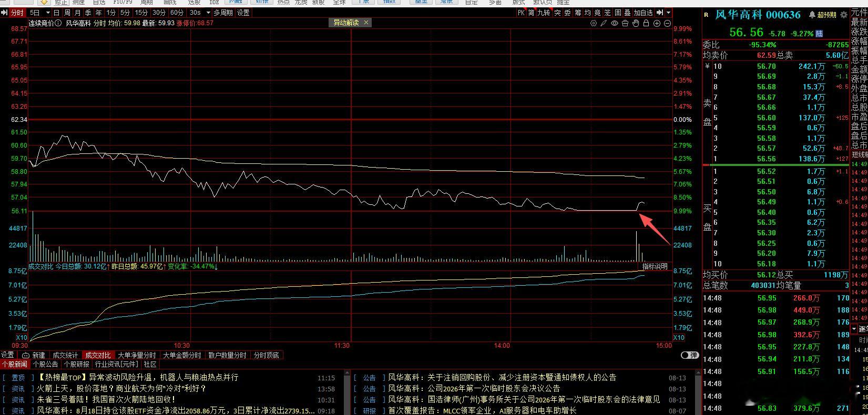Click the yellow down-arrow toolbar icon
868x415 pixels.
[x=44, y=2]
